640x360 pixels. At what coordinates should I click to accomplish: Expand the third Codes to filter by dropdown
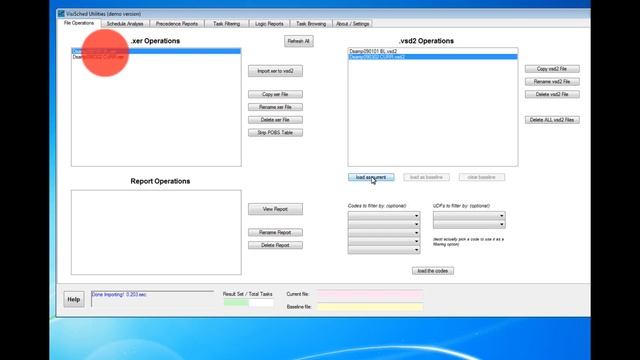(416, 233)
